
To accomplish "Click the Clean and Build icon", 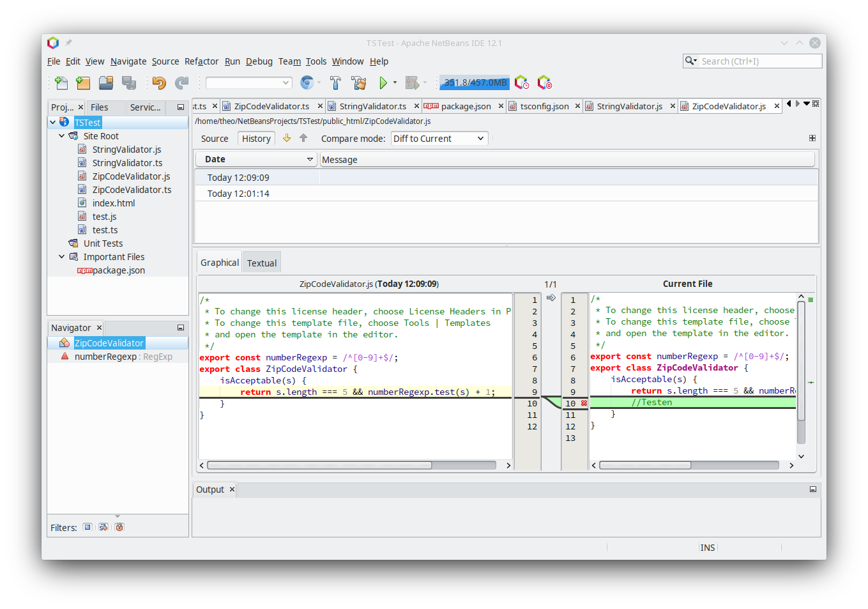I will coord(359,82).
